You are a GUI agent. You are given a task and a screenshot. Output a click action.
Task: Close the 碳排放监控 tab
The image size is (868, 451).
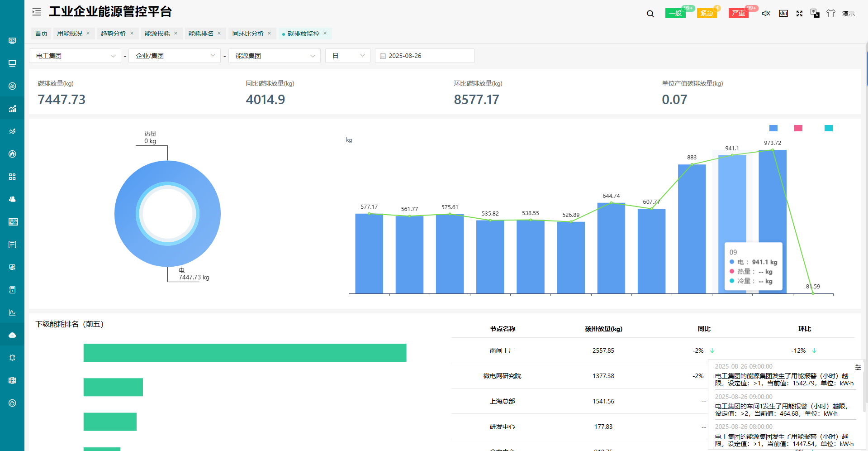[x=325, y=34]
